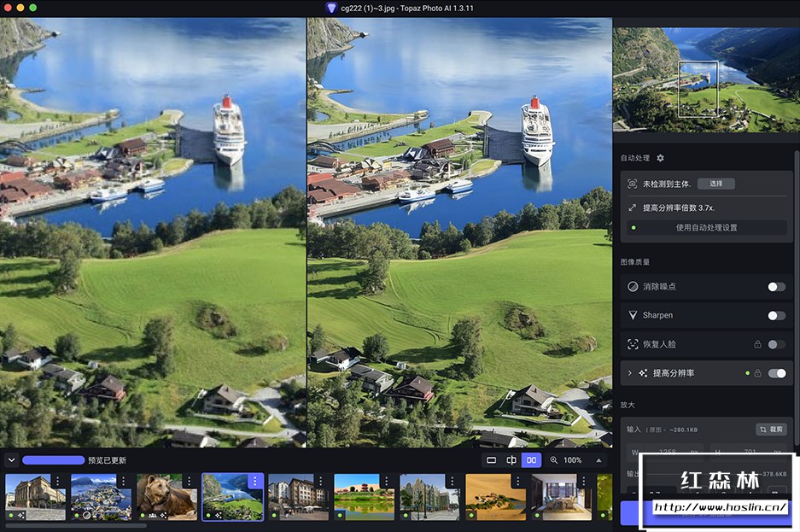Switch to split slider view
The image size is (800, 532).
(511, 460)
